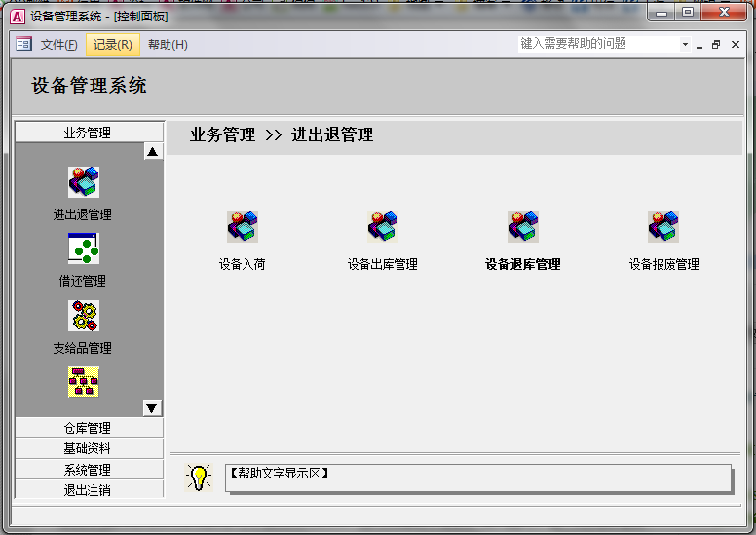Open the 帮助(H) menu

coord(168,45)
